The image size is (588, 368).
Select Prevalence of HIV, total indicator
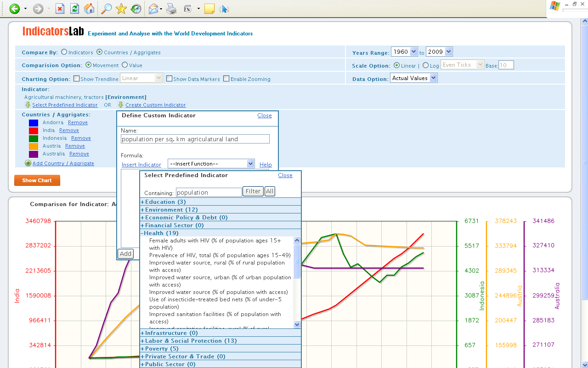coord(220,255)
